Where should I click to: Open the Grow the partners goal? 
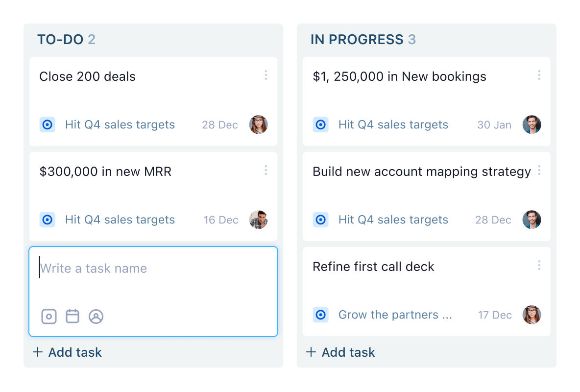click(396, 315)
